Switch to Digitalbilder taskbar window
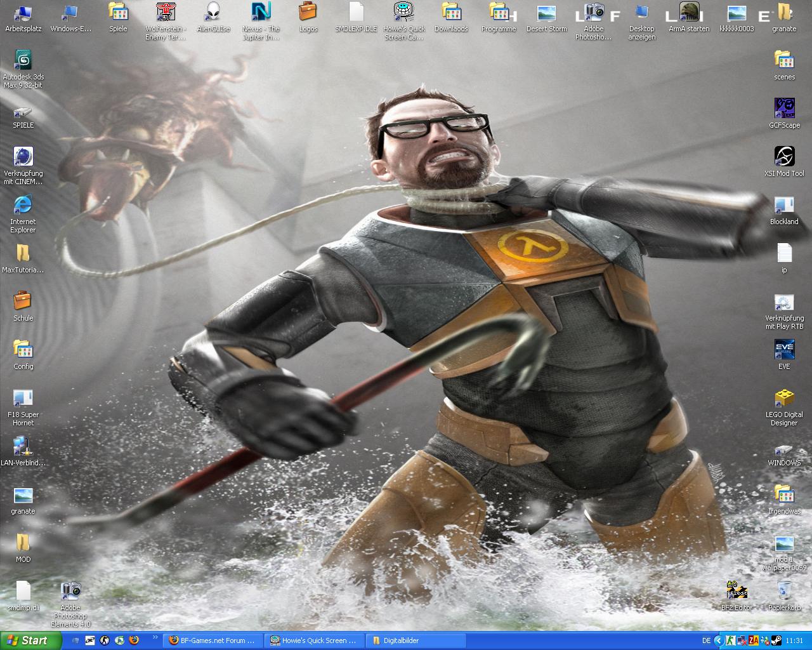The width and height of the screenshot is (812, 650). pyautogui.click(x=415, y=640)
